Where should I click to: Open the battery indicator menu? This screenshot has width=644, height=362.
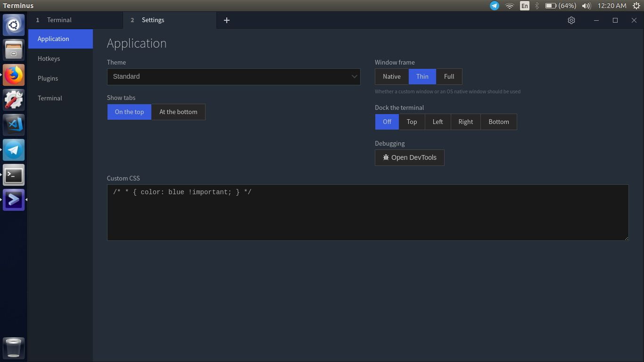click(561, 6)
